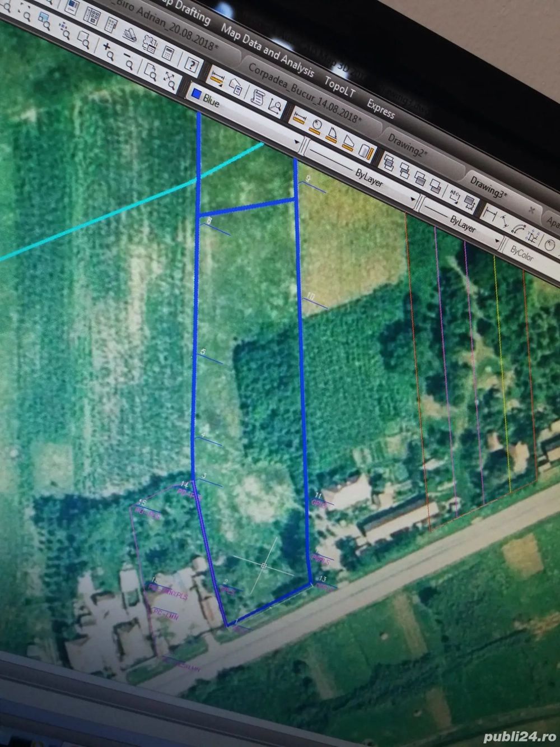Select the Linear dimension tool

[x=490, y=214]
